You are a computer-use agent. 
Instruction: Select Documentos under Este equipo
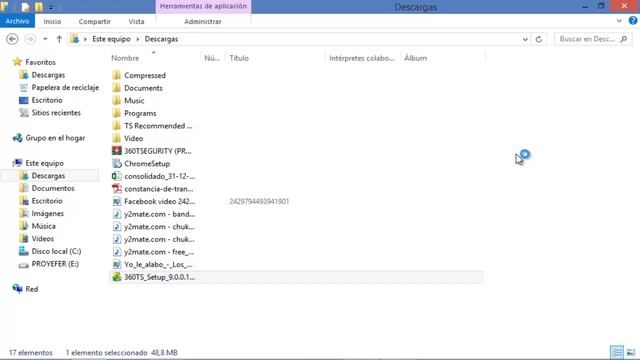coord(53,188)
